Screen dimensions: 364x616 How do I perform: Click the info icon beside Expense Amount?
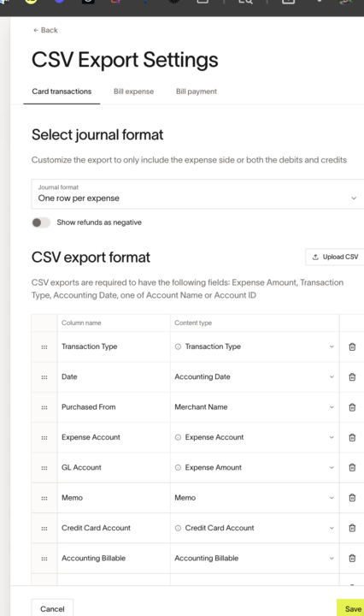tap(178, 467)
